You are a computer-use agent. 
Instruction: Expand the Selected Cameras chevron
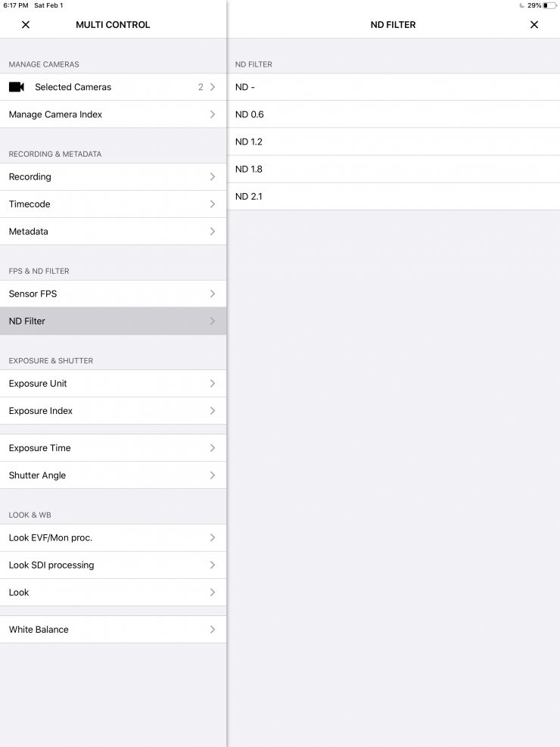click(213, 87)
